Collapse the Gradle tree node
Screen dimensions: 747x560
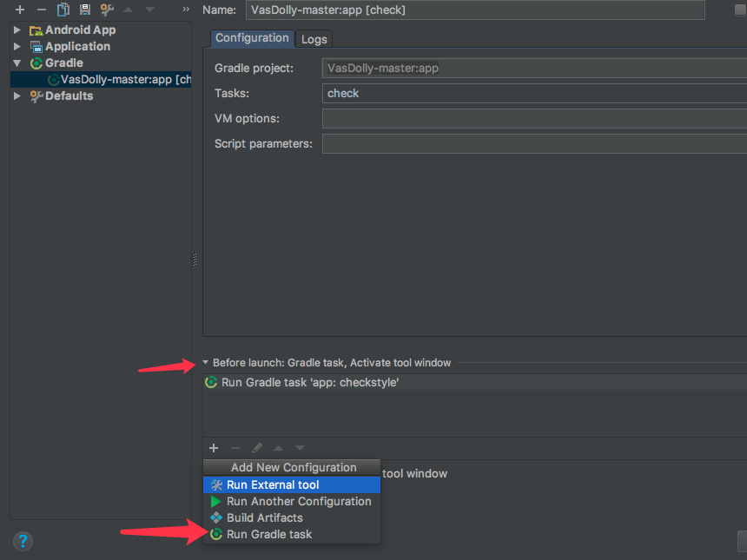click(17, 63)
